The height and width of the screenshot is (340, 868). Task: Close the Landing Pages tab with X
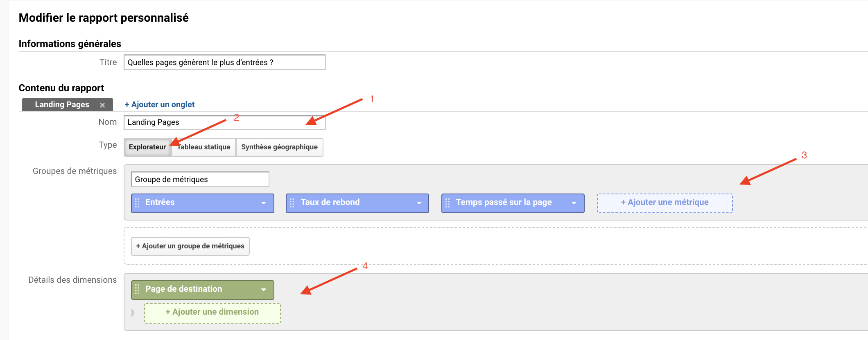pos(102,105)
